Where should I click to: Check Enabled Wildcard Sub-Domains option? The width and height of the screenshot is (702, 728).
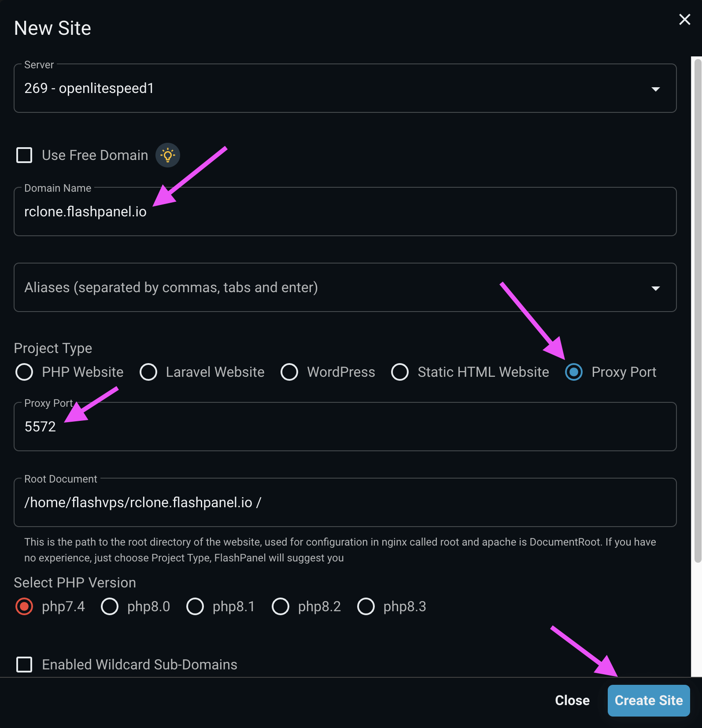pos(24,664)
